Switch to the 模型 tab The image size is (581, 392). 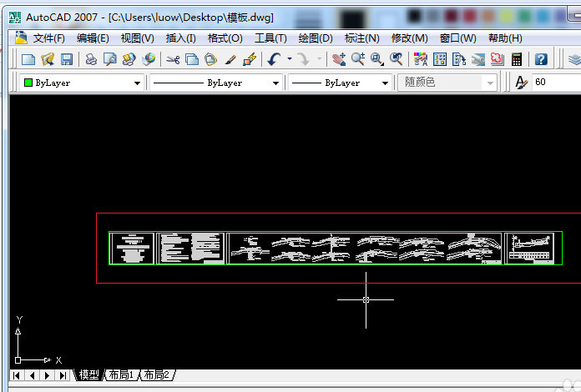coord(88,374)
